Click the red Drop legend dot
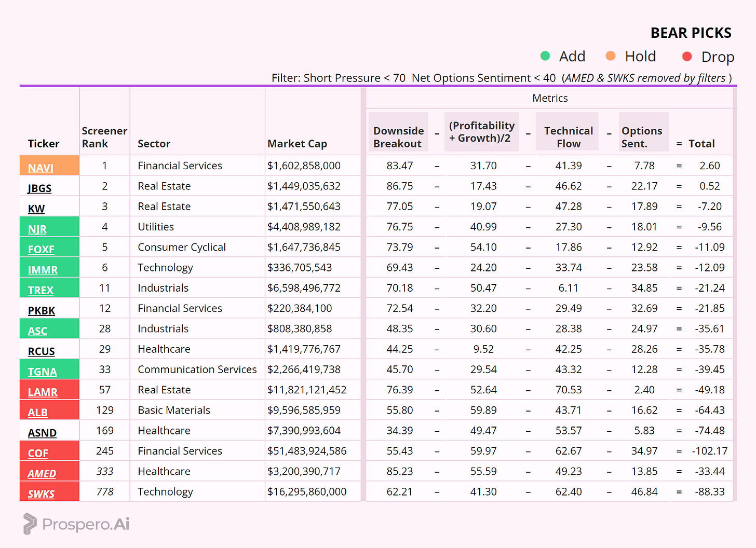 [x=687, y=56]
